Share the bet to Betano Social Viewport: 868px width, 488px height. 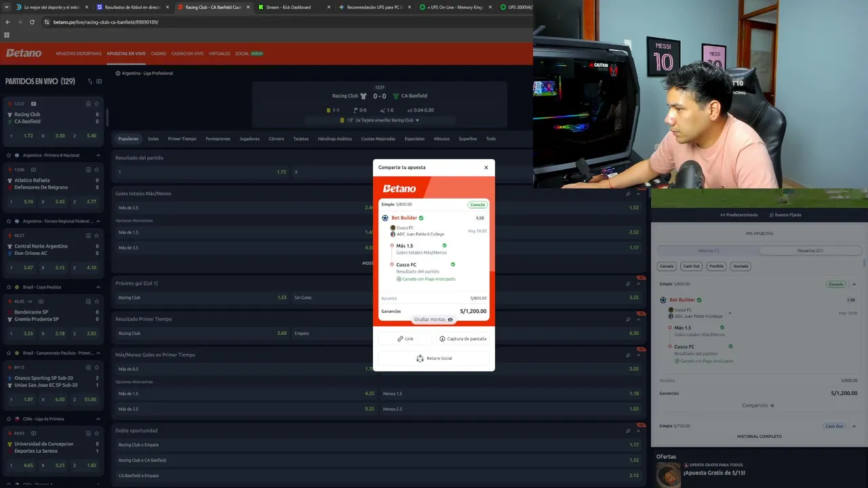coord(434,358)
